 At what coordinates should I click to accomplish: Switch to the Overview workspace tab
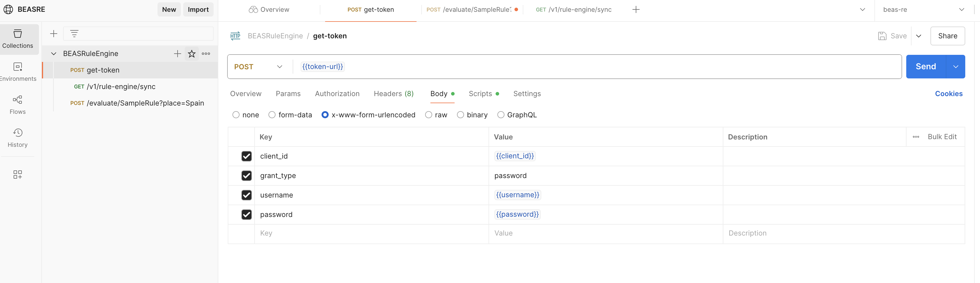[x=269, y=9]
